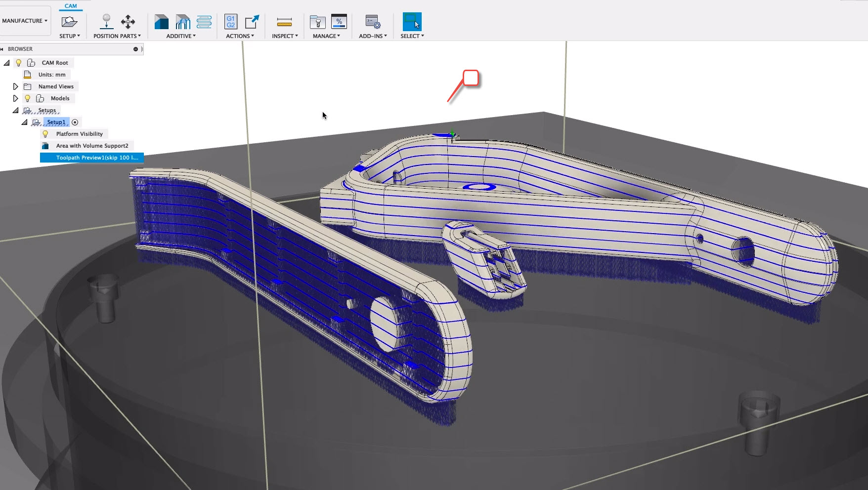Click the Models component icon
The width and height of the screenshot is (868, 490).
pyautogui.click(x=40, y=98)
